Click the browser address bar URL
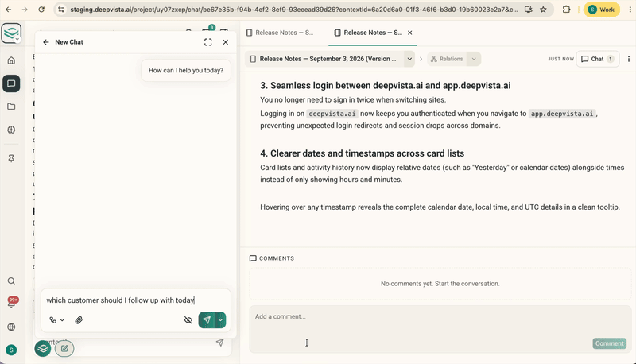636x364 pixels. click(294, 10)
